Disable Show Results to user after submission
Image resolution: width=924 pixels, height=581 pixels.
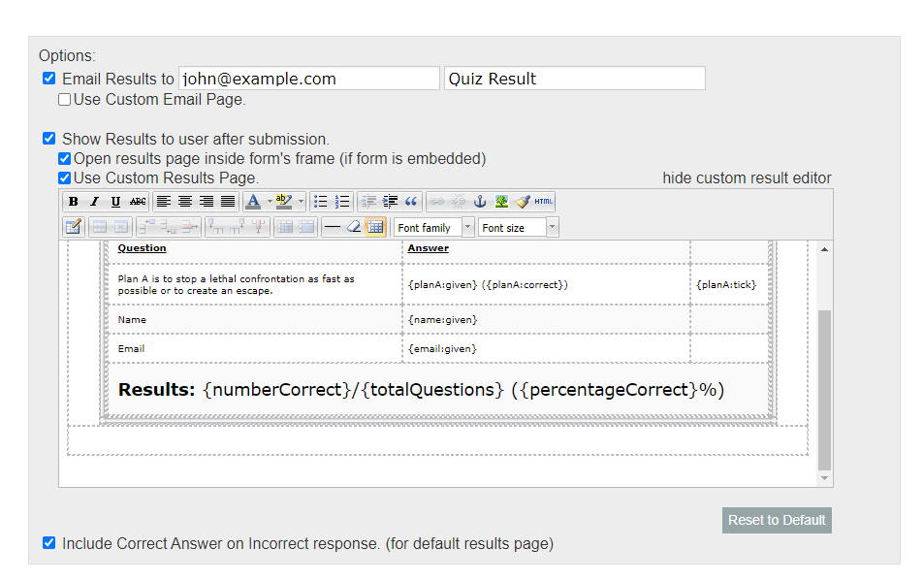pyautogui.click(x=48, y=138)
